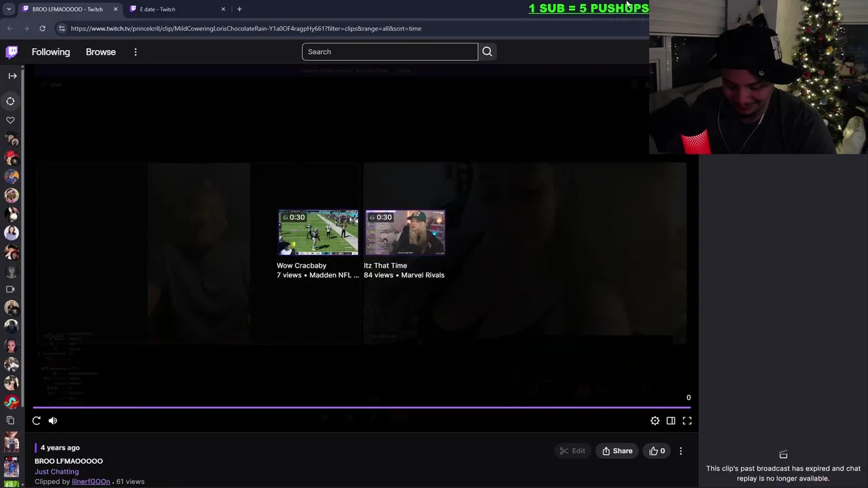Screen dimensions: 868x488
Task: Click the sidebar circle icon
Action: (11, 102)
